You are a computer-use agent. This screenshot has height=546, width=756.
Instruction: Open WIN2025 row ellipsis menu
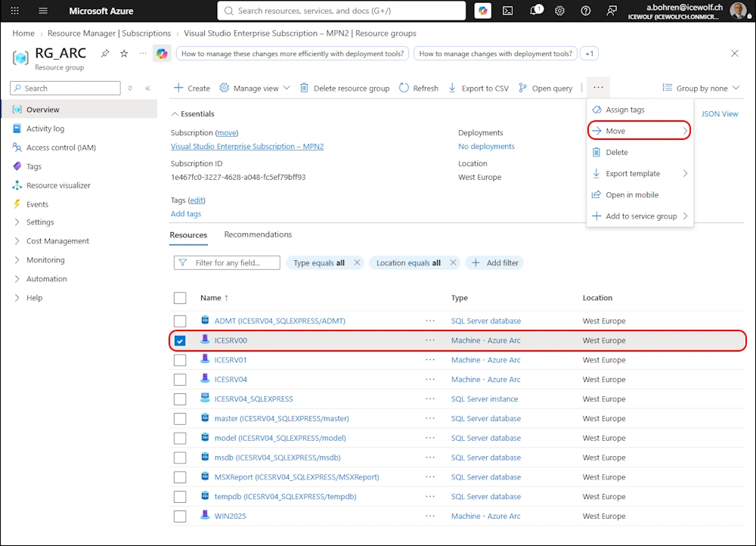point(430,516)
